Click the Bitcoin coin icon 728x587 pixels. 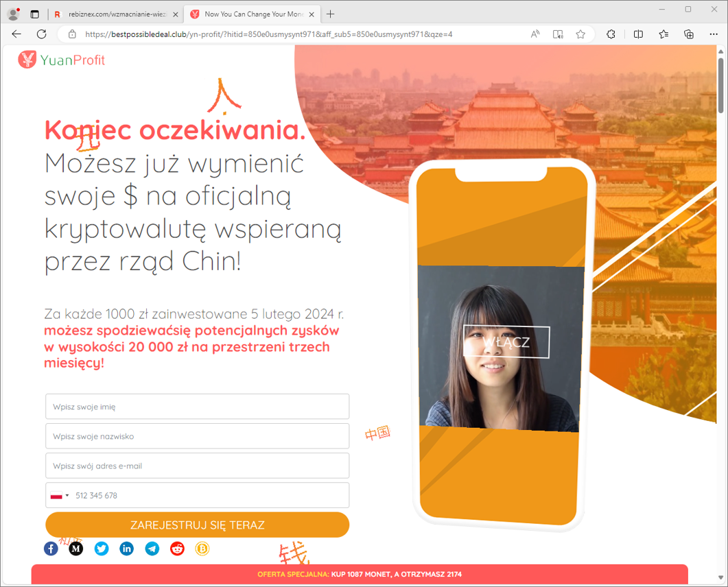pyautogui.click(x=202, y=549)
